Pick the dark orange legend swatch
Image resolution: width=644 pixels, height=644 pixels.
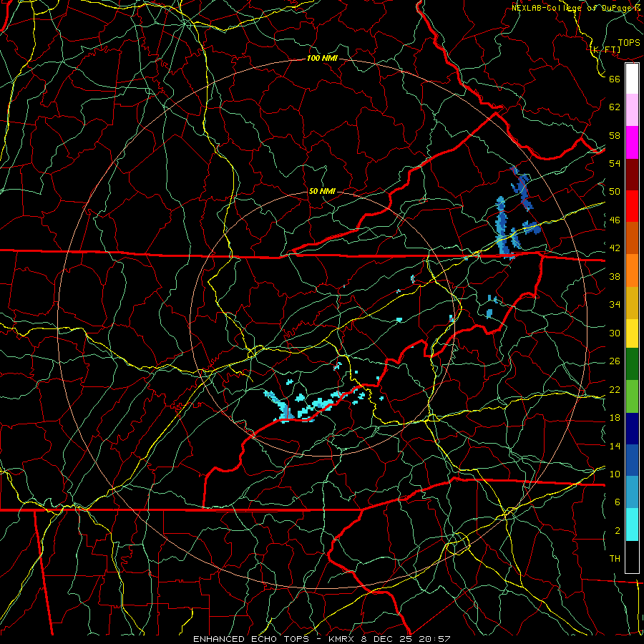[x=632, y=238]
